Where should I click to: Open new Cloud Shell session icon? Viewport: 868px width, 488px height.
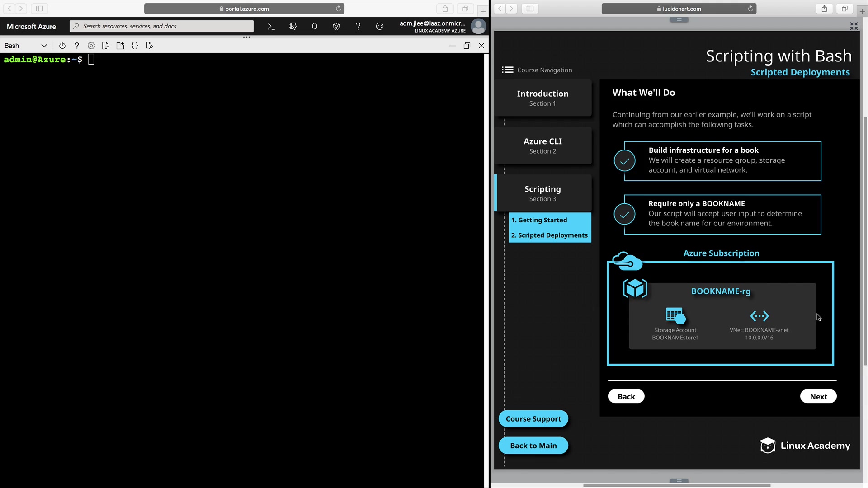[x=120, y=46]
